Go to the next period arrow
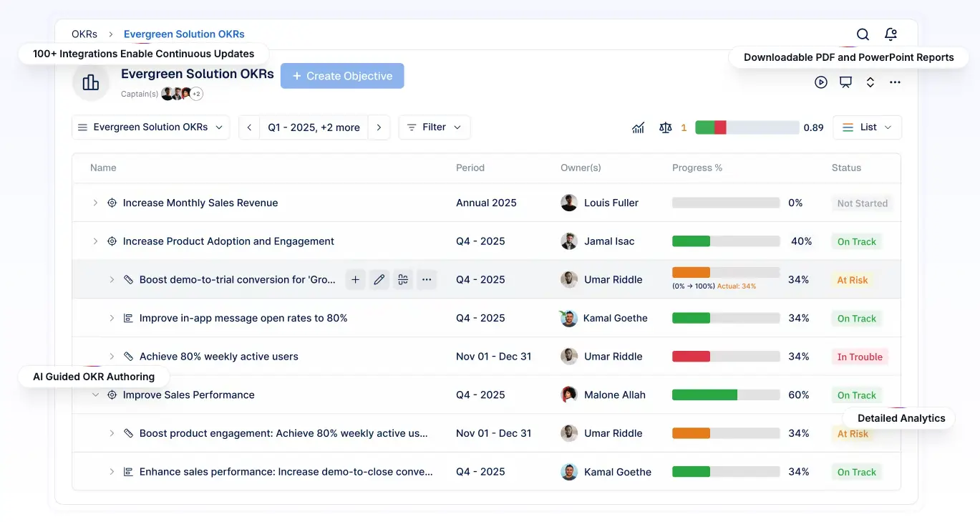Image resolution: width=980 pixels, height=522 pixels. (x=379, y=127)
